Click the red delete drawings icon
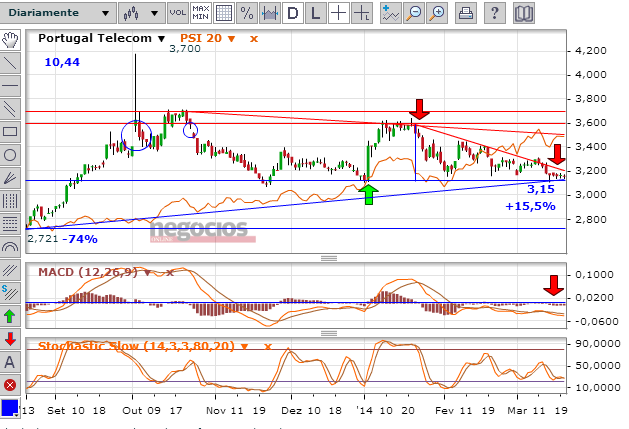Screen dimensions: 629x429 pyautogui.click(x=10, y=384)
